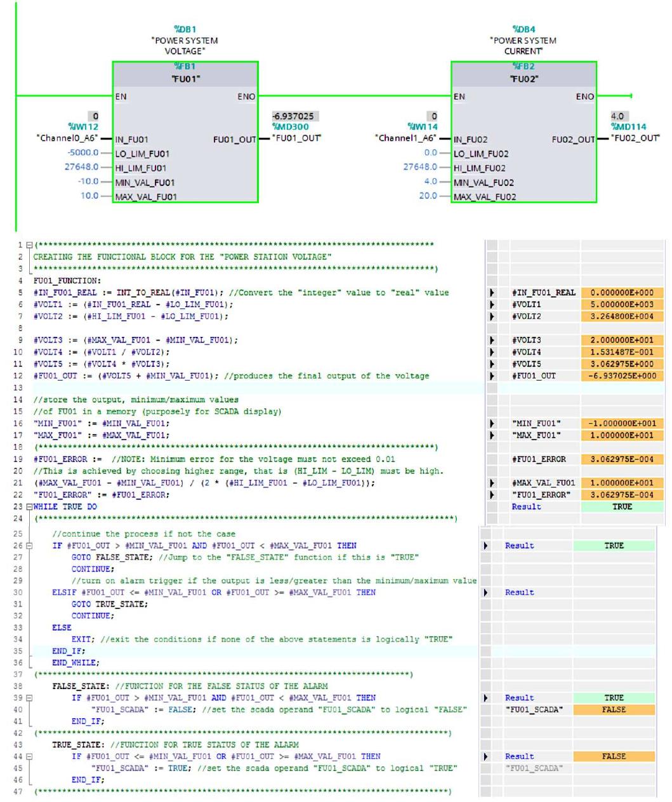672x802 pixels.
Task: Click the 4.0 live value above %MD114
Action: click(619, 116)
